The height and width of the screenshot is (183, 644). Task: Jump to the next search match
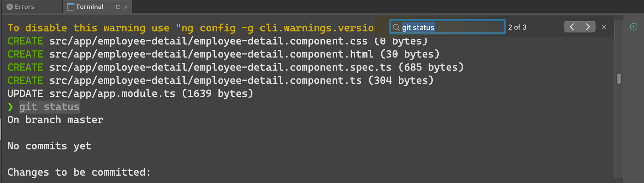click(x=588, y=27)
